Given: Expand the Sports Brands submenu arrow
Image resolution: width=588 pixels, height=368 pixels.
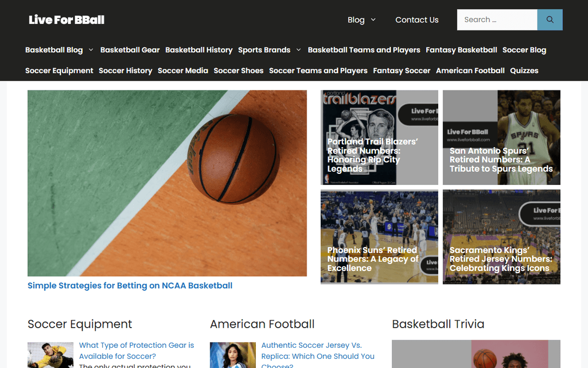Looking at the screenshot, I should click(298, 50).
